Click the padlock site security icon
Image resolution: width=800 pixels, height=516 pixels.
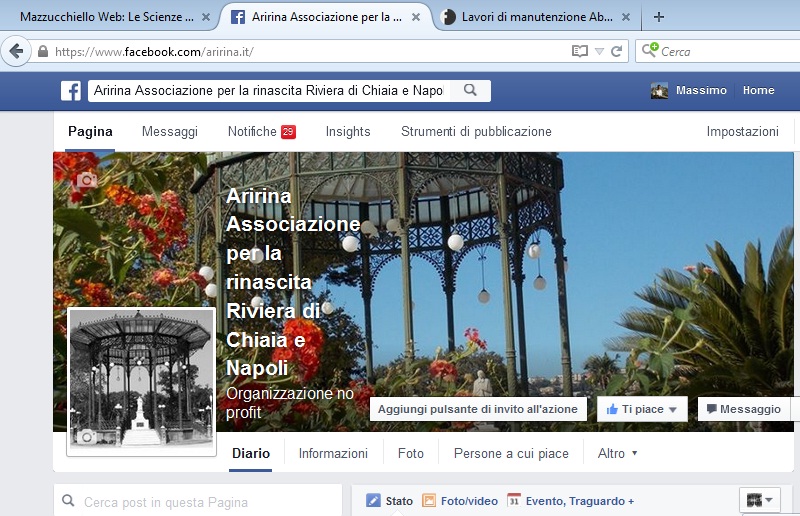pyautogui.click(x=43, y=52)
